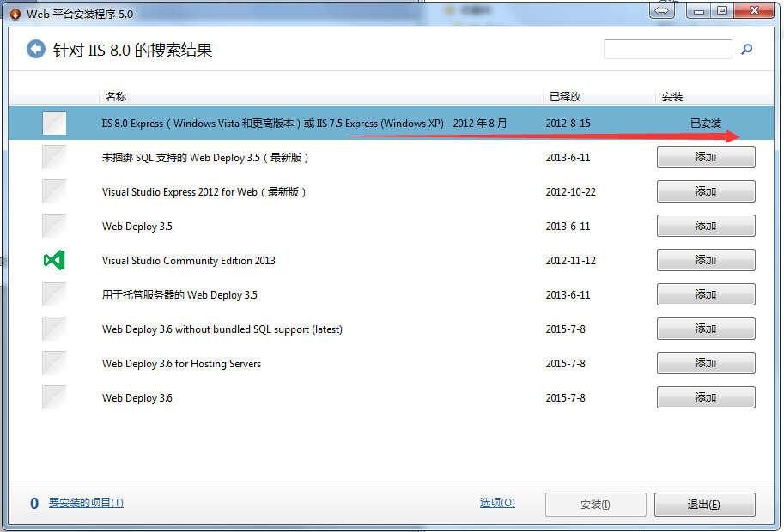Click the 退出(E) exit button
The width and height of the screenshot is (784, 532).
coord(704,505)
